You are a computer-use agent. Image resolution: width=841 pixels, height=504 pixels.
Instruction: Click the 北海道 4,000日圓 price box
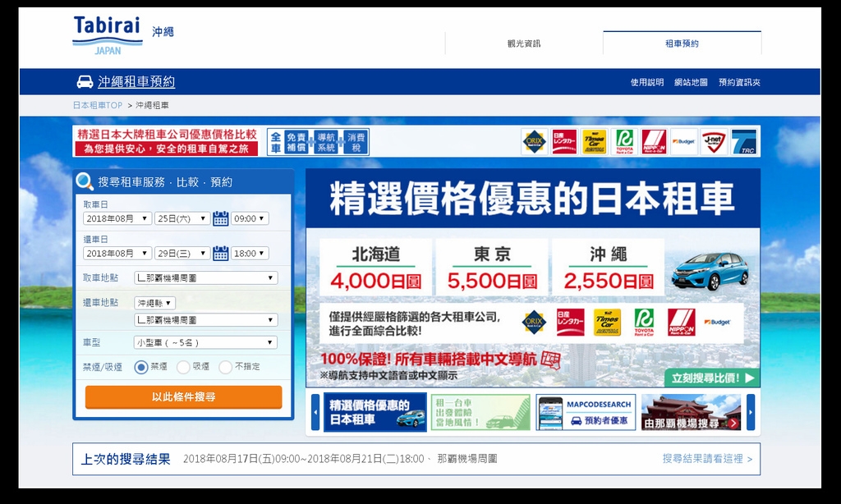click(375, 267)
